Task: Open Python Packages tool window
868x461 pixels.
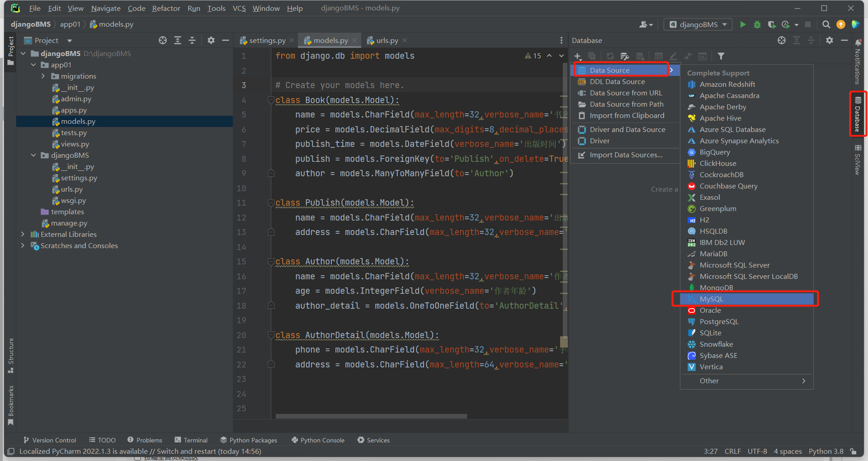Action: click(x=249, y=440)
